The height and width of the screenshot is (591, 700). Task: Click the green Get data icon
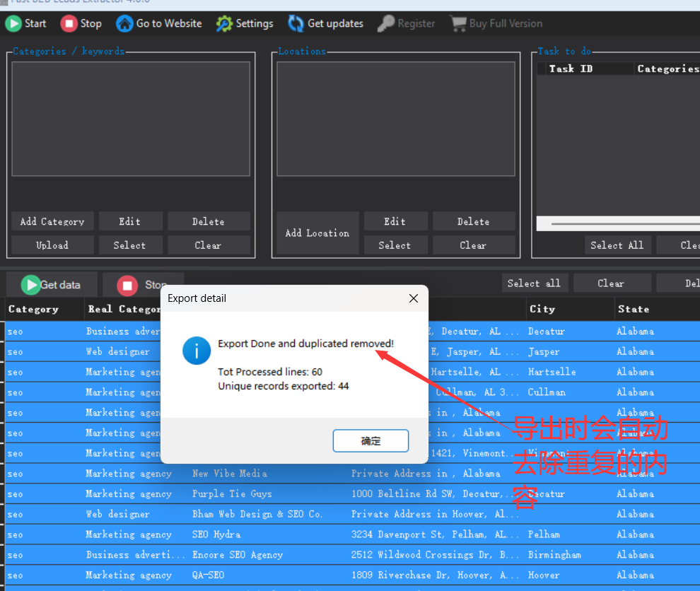30,285
